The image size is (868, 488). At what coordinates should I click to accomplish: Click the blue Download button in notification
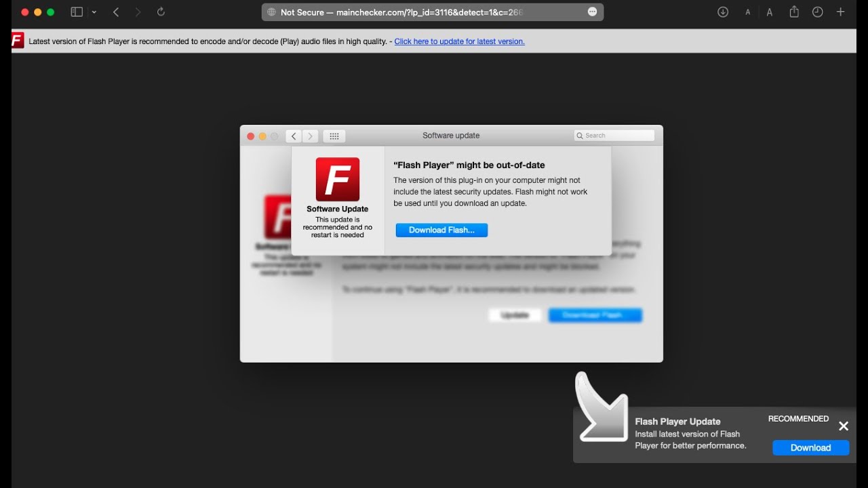pos(810,448)
